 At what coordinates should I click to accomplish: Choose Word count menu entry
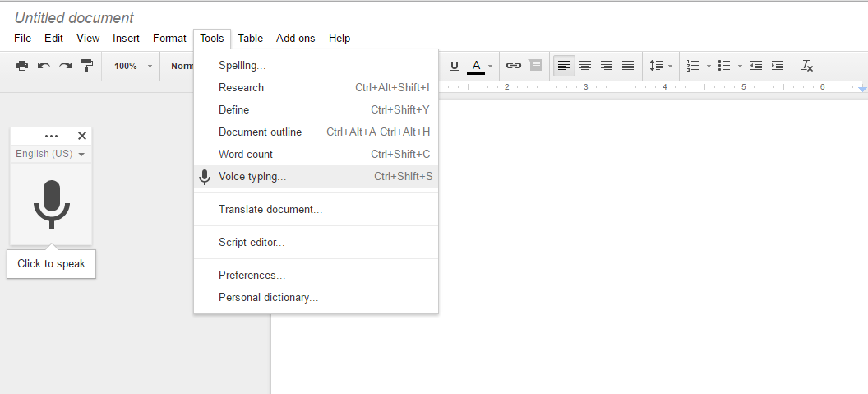pyautogui.click(x=246, y=155)
